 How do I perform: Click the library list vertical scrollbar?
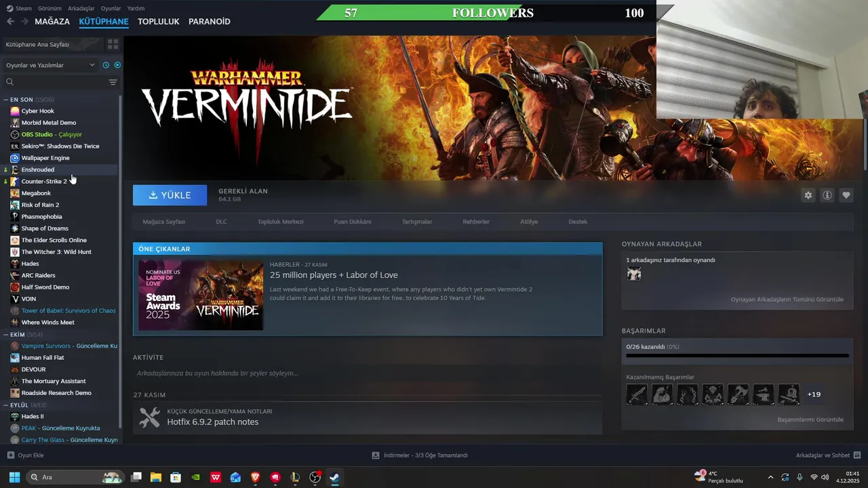121,261
